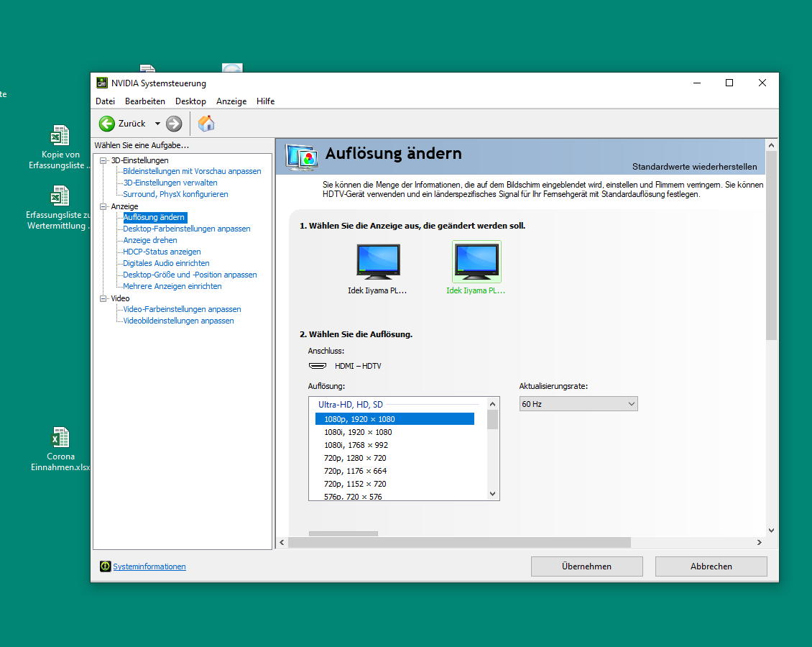Open the Anzeige menu
The height and width of the screenshot is (647, 812).
[231, 101]
